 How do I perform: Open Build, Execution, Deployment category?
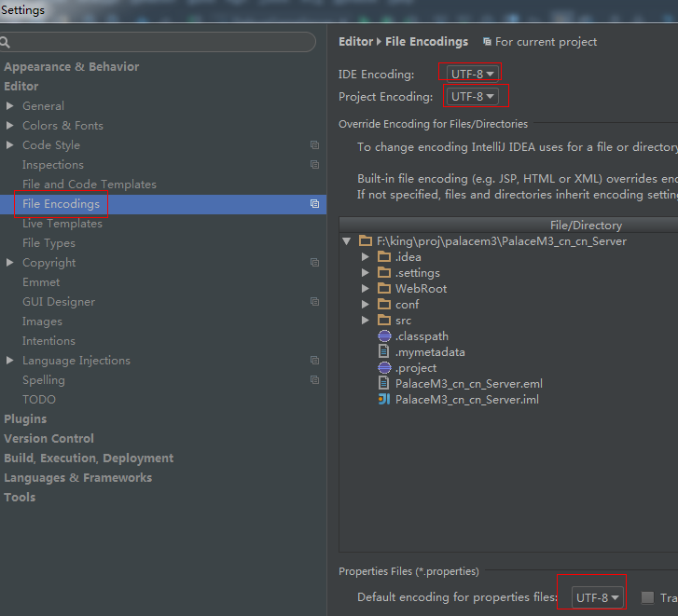click(x=89, y=458)
